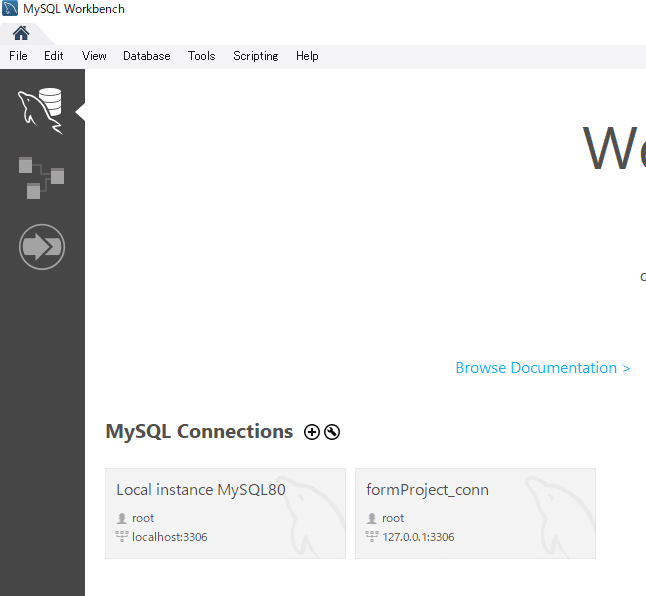Image resolution: width=646 pixels, height=596 pixels.
Task: Click root user on formProject_conn tile
Action: (x=393, y=518)
